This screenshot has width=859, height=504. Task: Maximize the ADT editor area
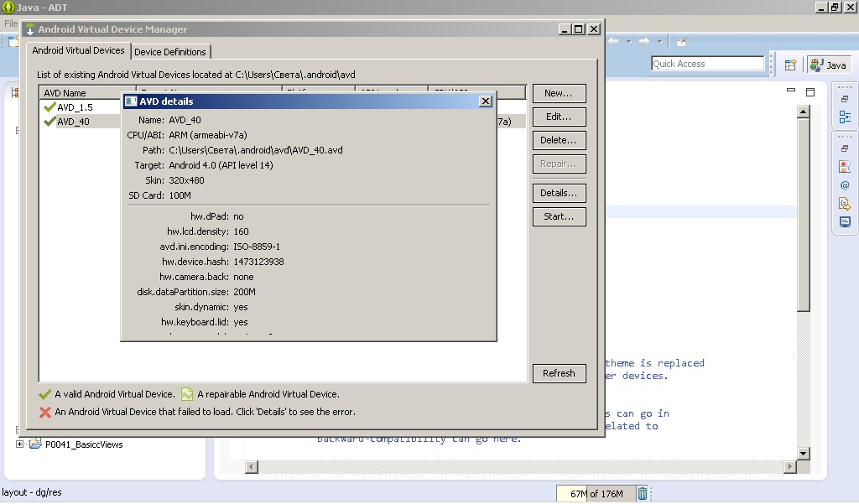coord(810,92)
